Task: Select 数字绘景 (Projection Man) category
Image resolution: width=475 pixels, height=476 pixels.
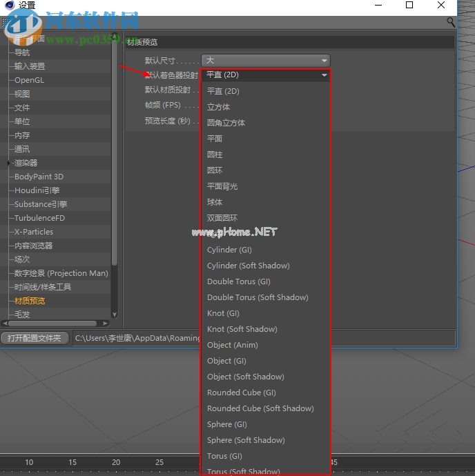Action: pyautogui.click(x=61, y=273)
